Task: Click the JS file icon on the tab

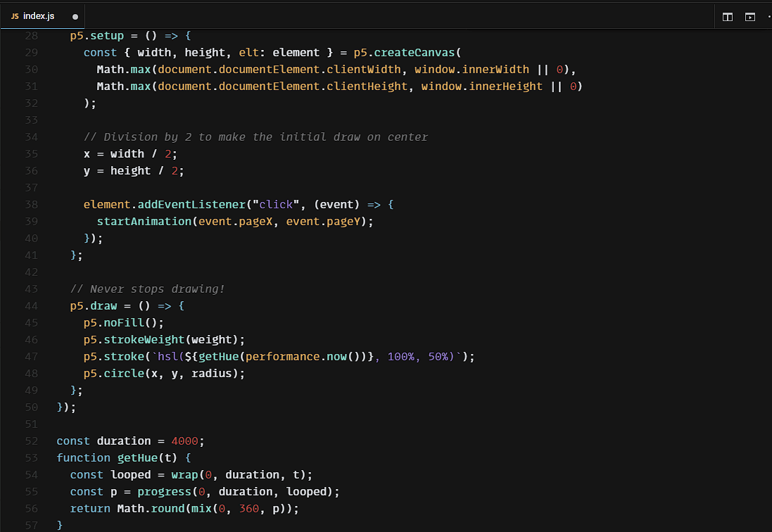Action: pyautogui.click(x=15, y=16)
